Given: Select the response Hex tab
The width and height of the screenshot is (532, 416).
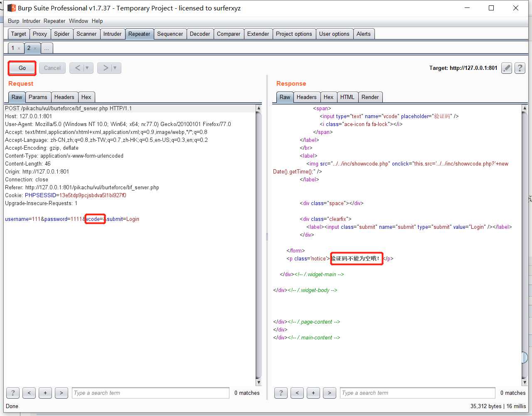Looking at the screenshot, I should coord(329,97).
